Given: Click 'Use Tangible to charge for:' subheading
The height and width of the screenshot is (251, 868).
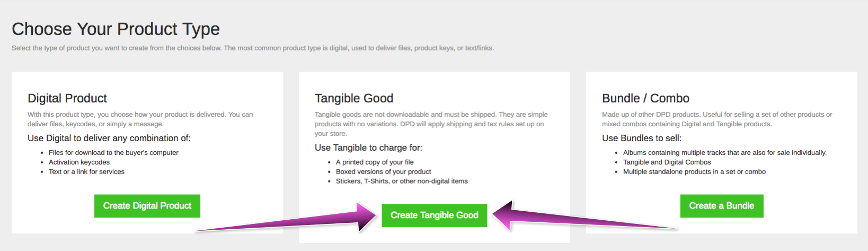Looking at the screenshot, I should tap(368, 148).
